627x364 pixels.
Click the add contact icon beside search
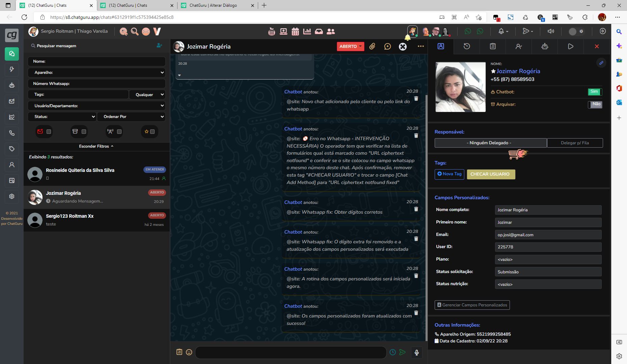tap(159, 45)
